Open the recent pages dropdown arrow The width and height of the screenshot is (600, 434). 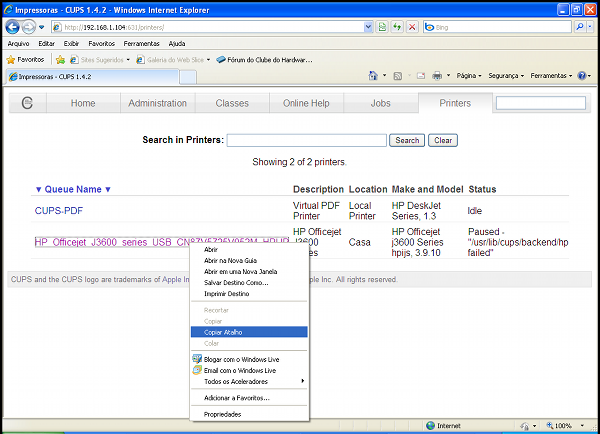42,27
